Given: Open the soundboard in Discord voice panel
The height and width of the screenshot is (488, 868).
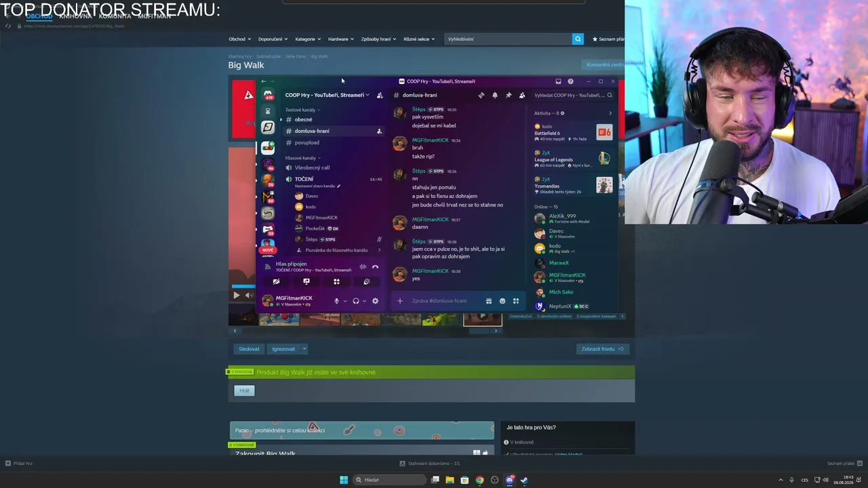Looking at the screenshot, I should tap(367, 281).
